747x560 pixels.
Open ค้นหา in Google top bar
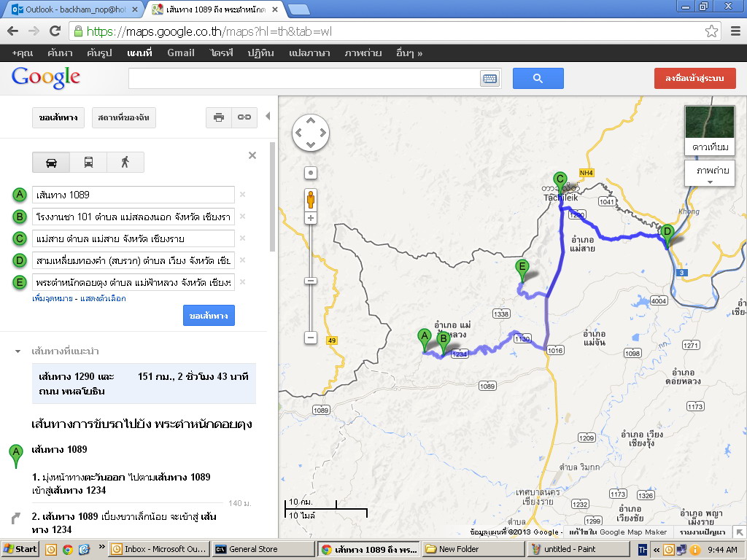coord(60,52)
